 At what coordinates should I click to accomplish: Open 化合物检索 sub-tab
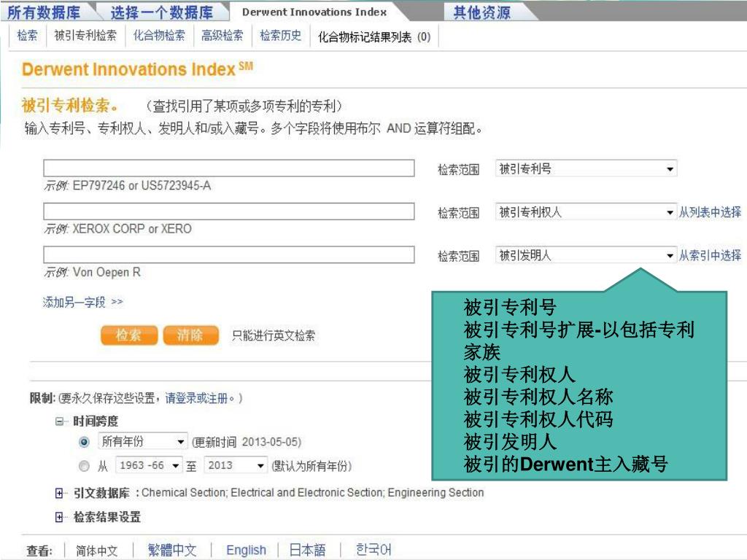click(x=159, y=35)
